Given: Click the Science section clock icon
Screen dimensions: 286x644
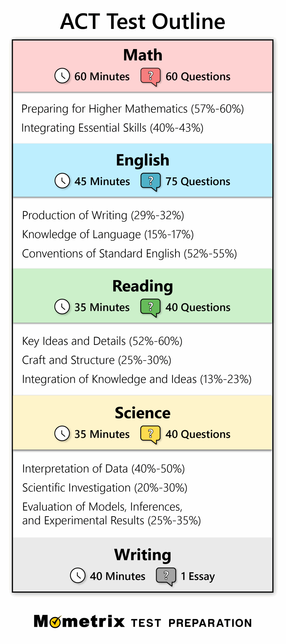Looking at the screenshot, I should pyautogui.click(x=62, y=433).
